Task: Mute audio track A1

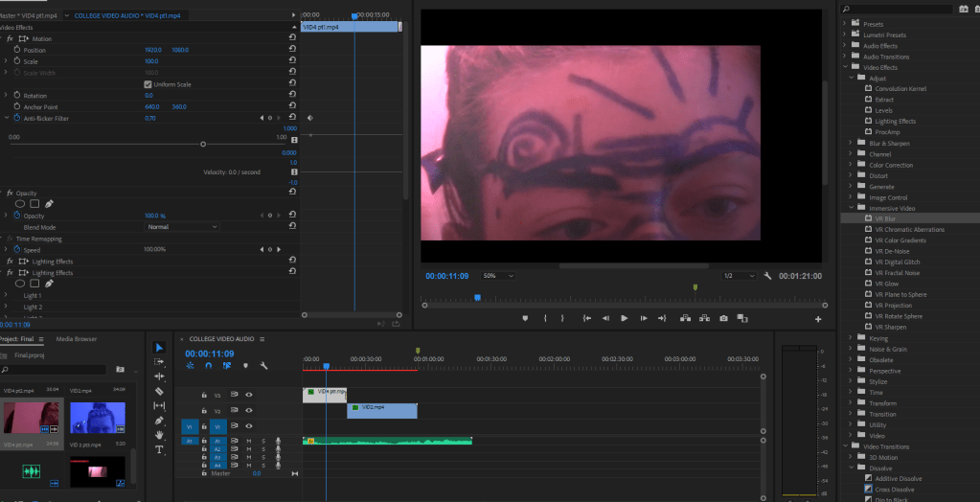Action: pos(249,441)
